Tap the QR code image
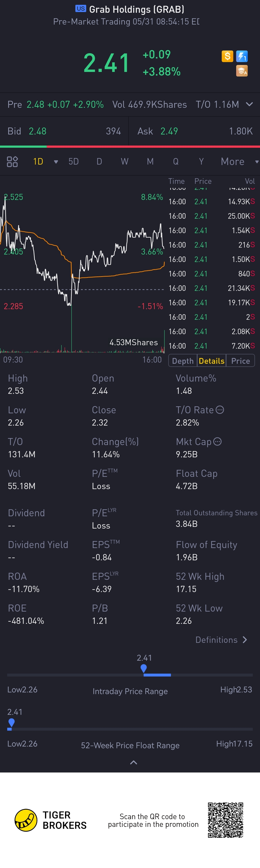Image resolution: width=260 pixels, height=868 pixels. point(226,820)
